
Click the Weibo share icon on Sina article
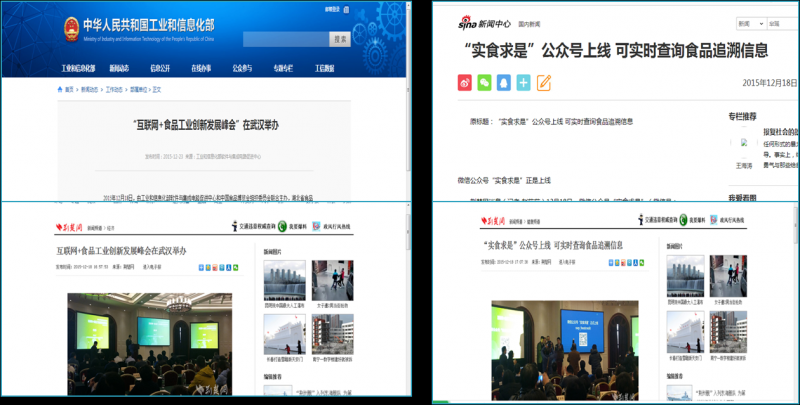point(466,82)
